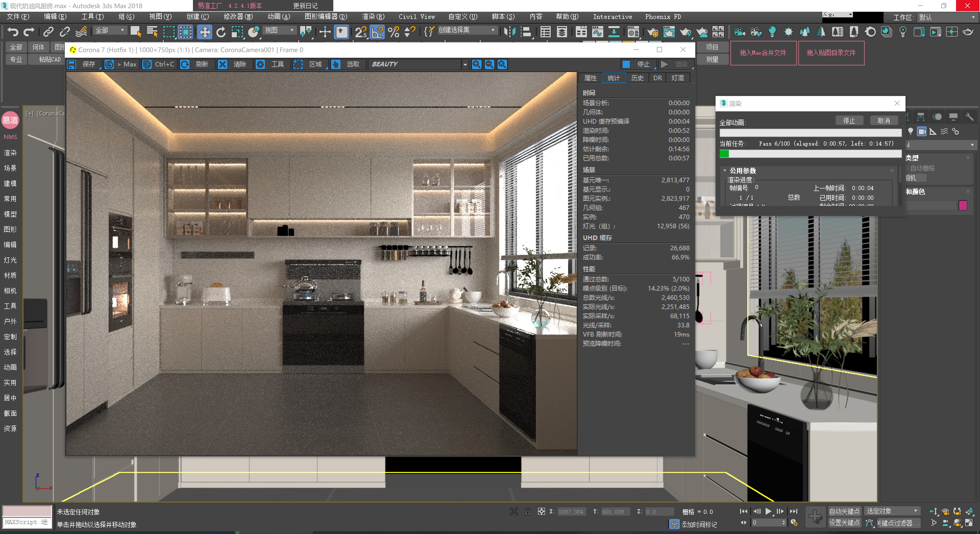The width and height of the screenshot is (980, 534).
Task: Click Zoom In magnifier in Corona VFB
Action: click(x=477, y=64)
